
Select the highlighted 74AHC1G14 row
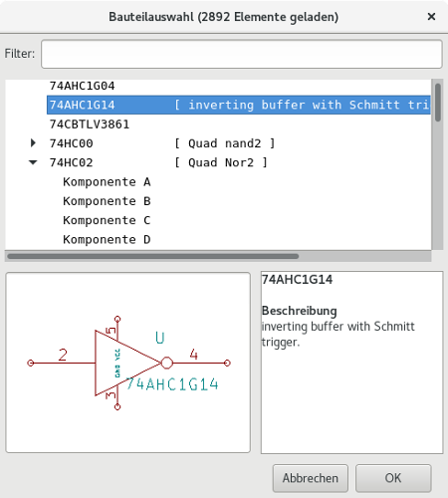click(x=239, y=105)
